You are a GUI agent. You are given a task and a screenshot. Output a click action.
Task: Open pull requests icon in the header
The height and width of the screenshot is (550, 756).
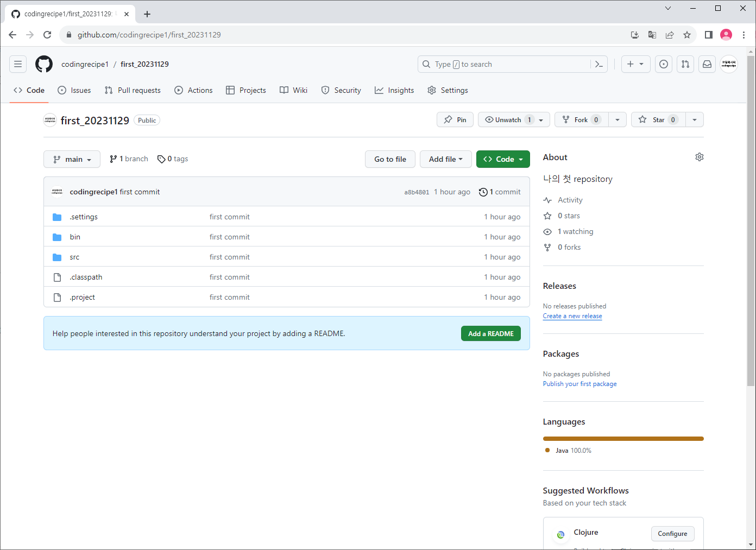pyautogui.click(x=685, y=64)
